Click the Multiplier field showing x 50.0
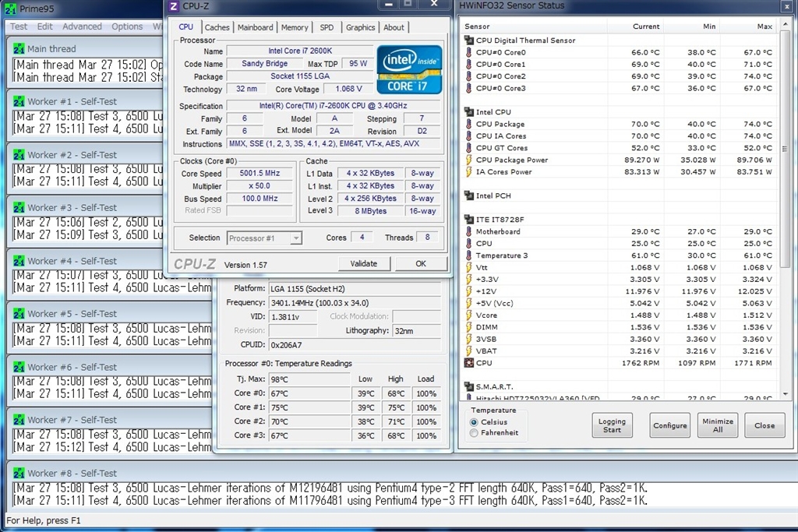Viewport: 798px width, 532px height. (x=260, y=186)
